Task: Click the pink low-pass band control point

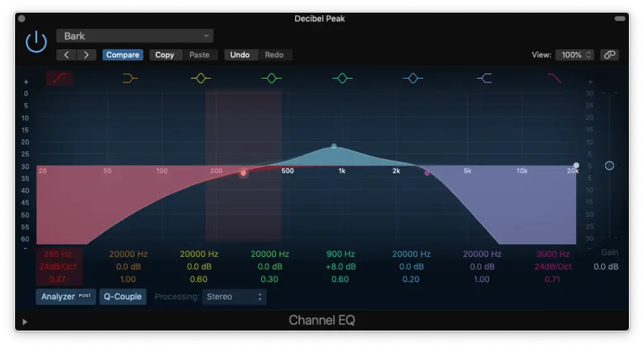Action: (x=427, y=173)
